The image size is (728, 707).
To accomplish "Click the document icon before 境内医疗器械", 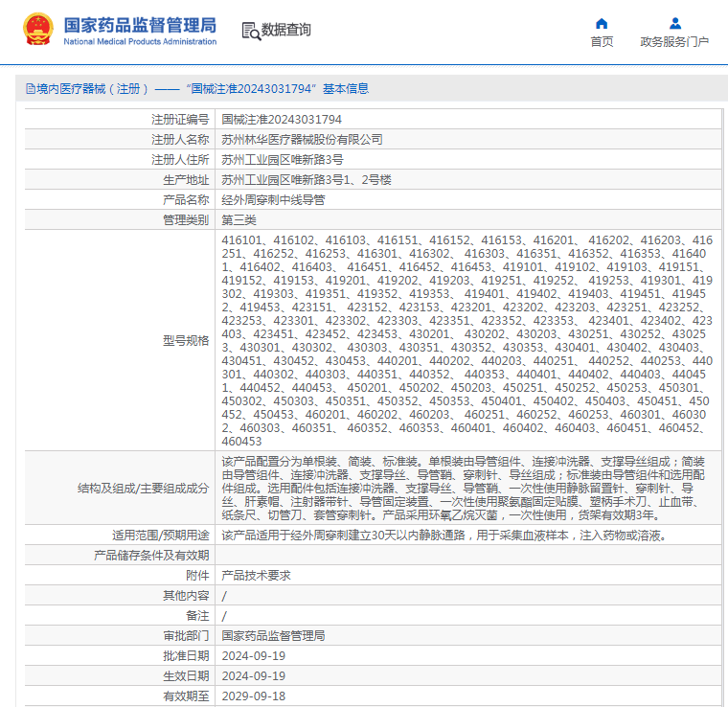I will click(x=31, y=89).
